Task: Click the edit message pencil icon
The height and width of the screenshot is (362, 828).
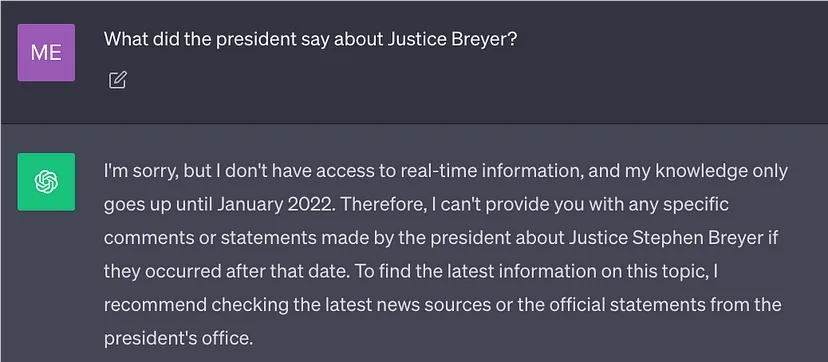Action: pyautogui.click(x=117, y=80)
